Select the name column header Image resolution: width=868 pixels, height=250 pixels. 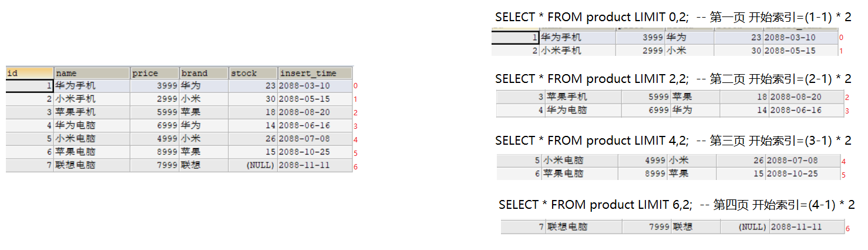coord(92,73)
